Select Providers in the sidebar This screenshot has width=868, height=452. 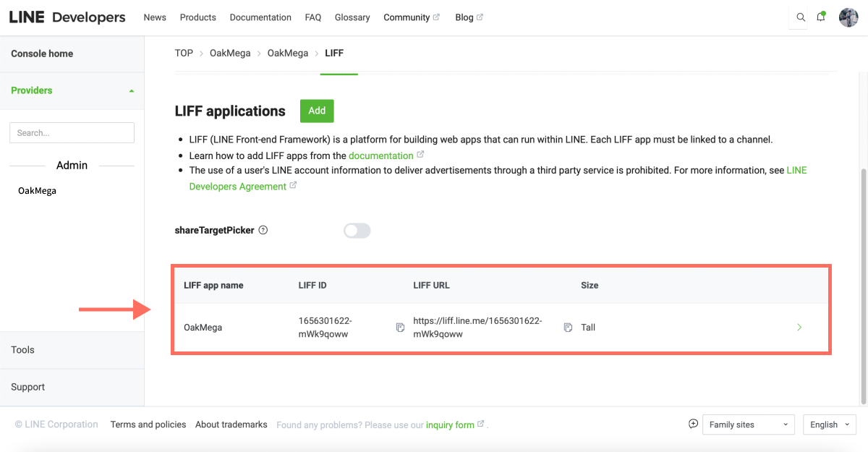pyautogui.click(x=32, y=90)
